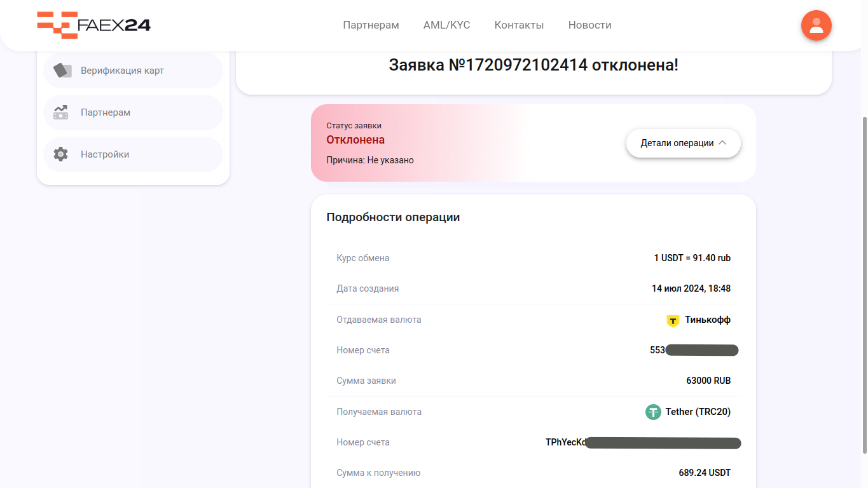Click the settings gear icon

60,154
